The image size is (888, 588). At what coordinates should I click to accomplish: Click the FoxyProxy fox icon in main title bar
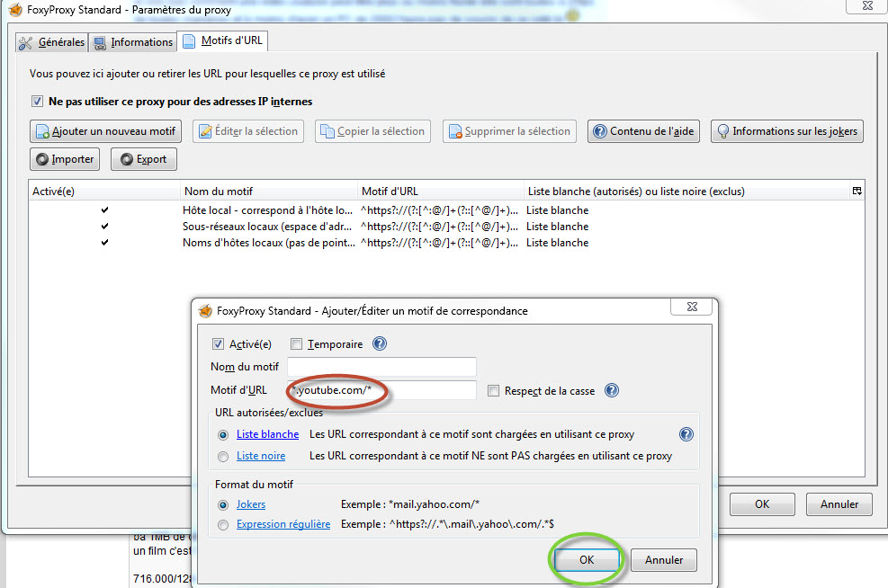coord(15,10)
